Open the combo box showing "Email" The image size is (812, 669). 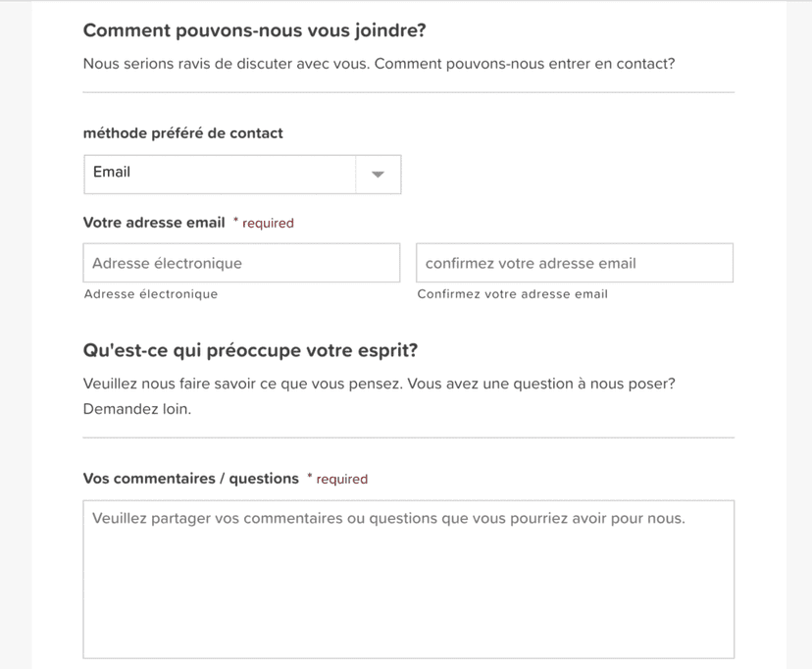point(220,174)
